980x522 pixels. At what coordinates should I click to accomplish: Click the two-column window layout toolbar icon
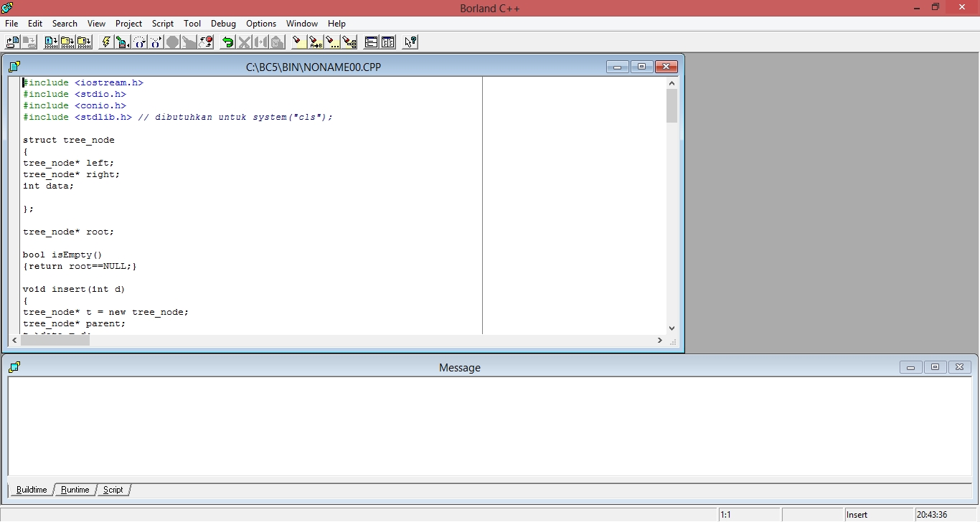(388, 42)
